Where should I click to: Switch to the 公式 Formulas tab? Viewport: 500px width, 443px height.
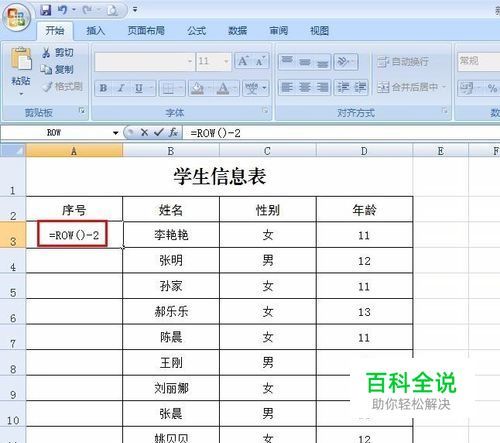click(196, 31)
